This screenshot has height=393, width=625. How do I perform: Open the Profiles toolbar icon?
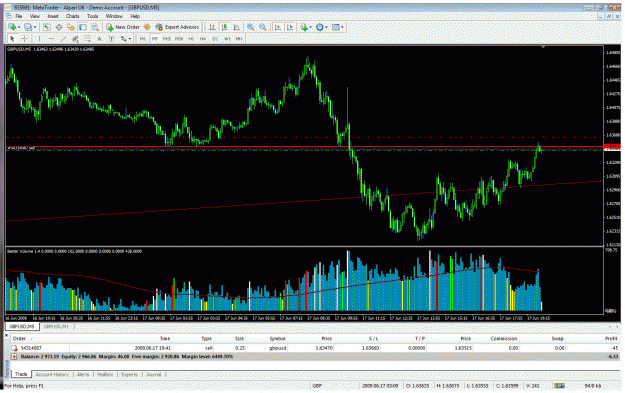click(28, 27)
